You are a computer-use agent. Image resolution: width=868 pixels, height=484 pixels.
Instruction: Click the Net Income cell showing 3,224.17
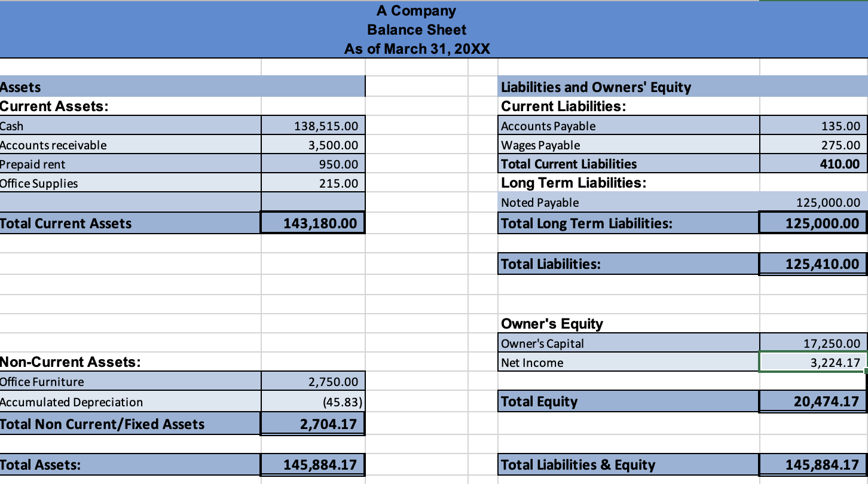pos(813,362)
